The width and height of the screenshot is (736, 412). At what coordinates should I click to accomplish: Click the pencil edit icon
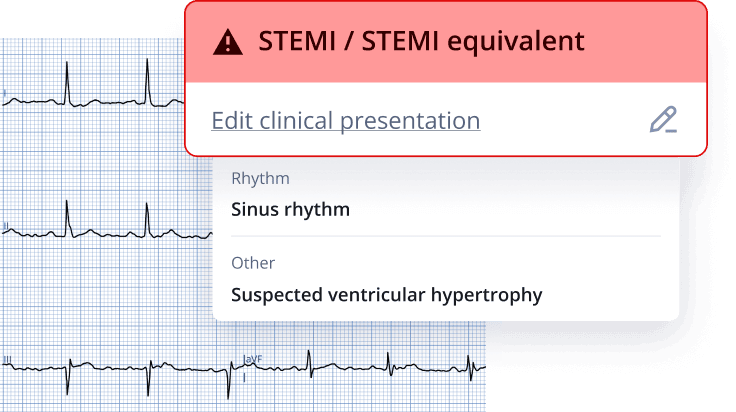tap(663, 120)
